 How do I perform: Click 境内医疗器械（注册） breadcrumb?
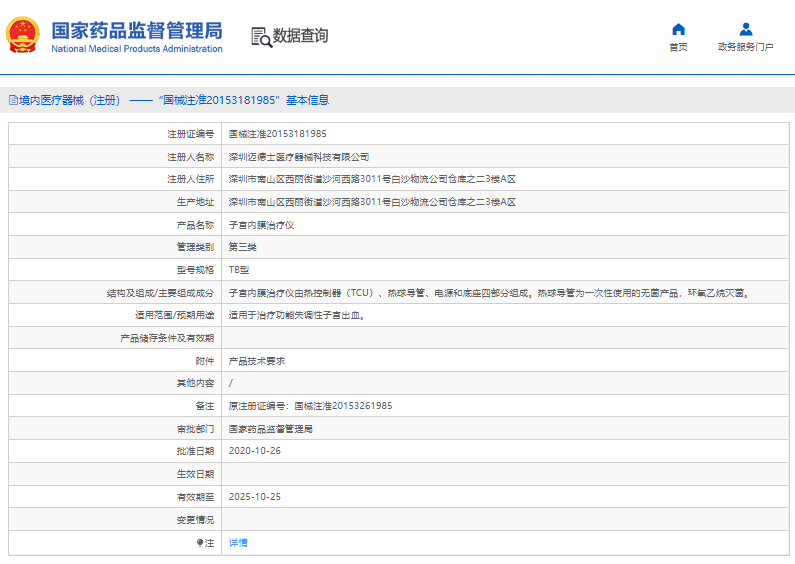69,100
